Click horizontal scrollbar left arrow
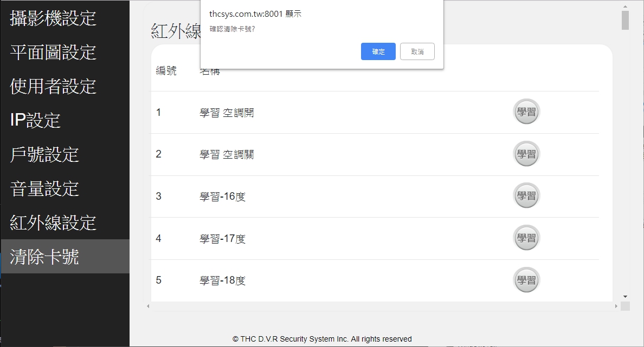Image resolution: width=644 pixels, height=347 pixels. pos(148,306)
